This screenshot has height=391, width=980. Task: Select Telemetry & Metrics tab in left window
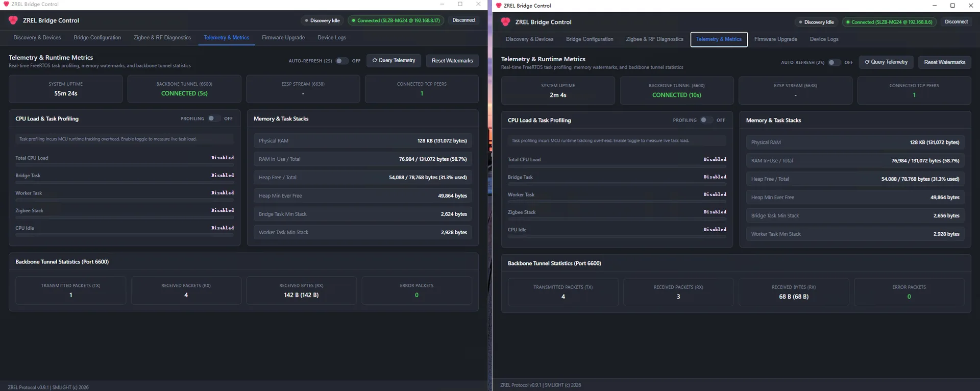(x=227, y=38)
